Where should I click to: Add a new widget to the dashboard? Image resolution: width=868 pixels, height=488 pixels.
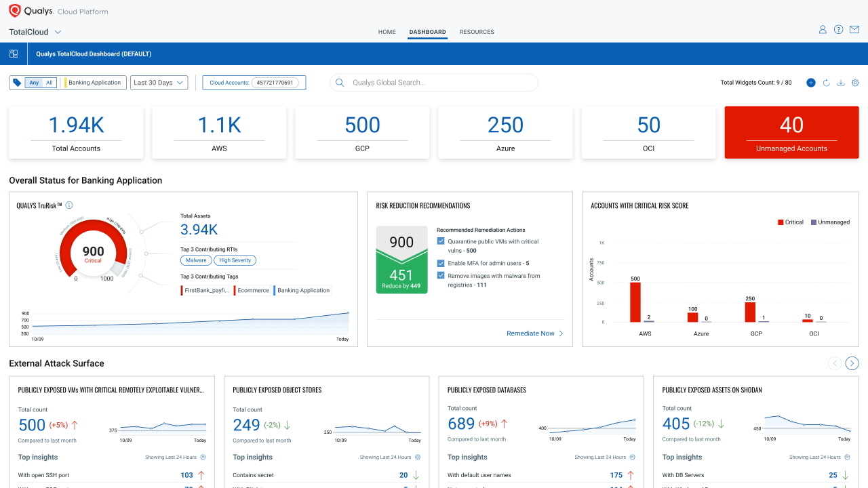[811, 82]
